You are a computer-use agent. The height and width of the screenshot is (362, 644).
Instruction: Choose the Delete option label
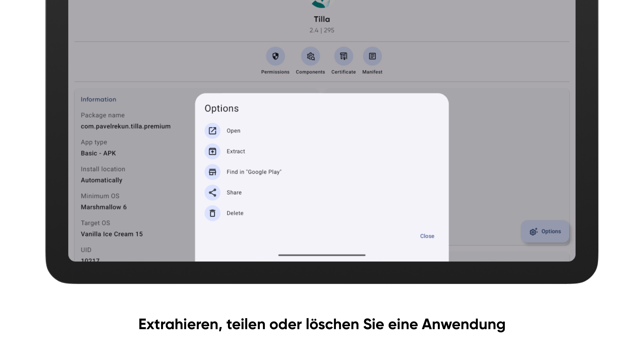point(235,213)
